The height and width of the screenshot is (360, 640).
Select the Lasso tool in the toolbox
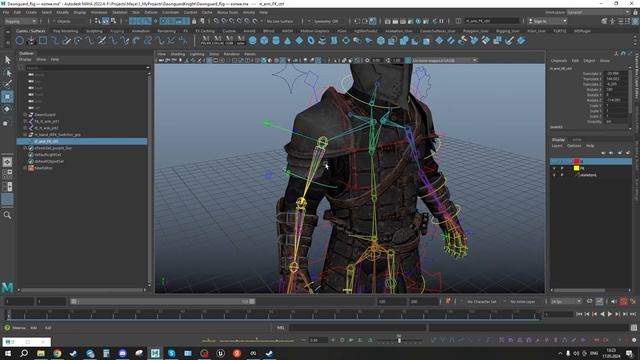(7, 73)
